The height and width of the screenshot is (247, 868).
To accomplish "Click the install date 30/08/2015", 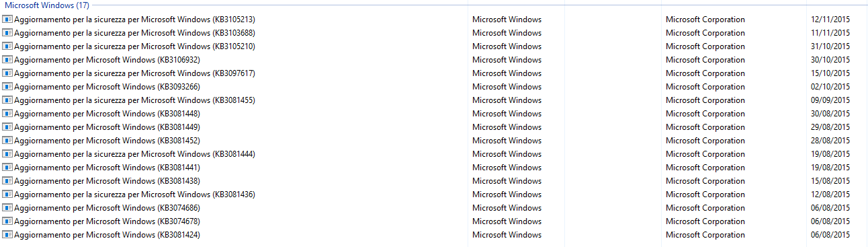I will 830,114.
